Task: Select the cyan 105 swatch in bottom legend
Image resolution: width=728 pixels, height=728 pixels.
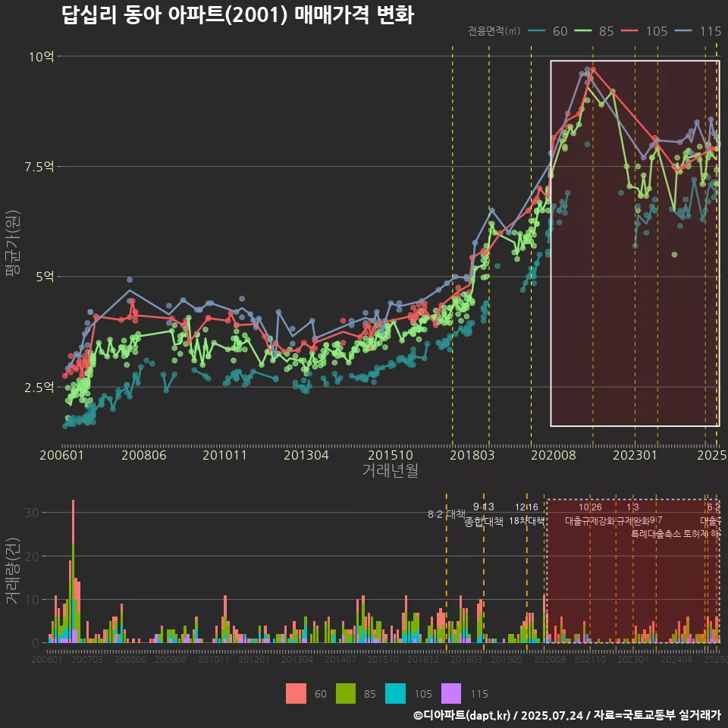Action: click(x=395, y=694)
